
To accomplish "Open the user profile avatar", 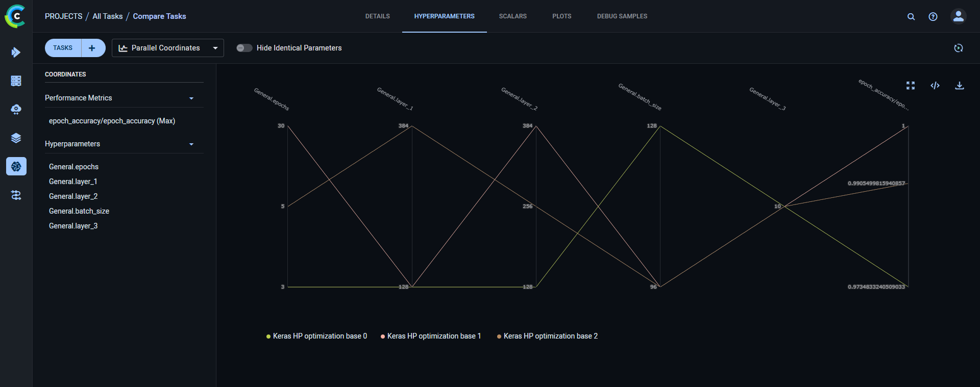I will 958,16.
